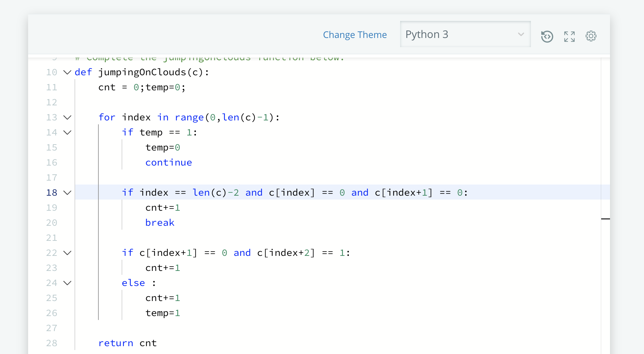This screenshot has height=354, width=644.
Task: Click line number 28 in gutter
Action: (52, 343)
